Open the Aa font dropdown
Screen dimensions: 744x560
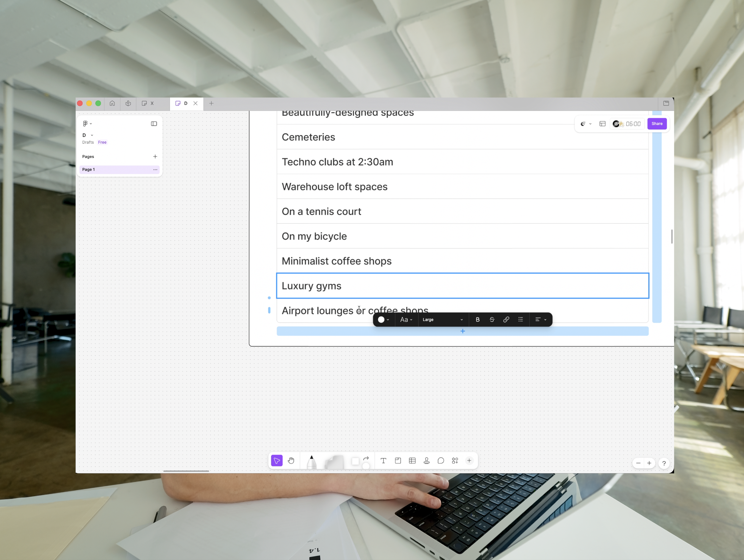[406, 320]
